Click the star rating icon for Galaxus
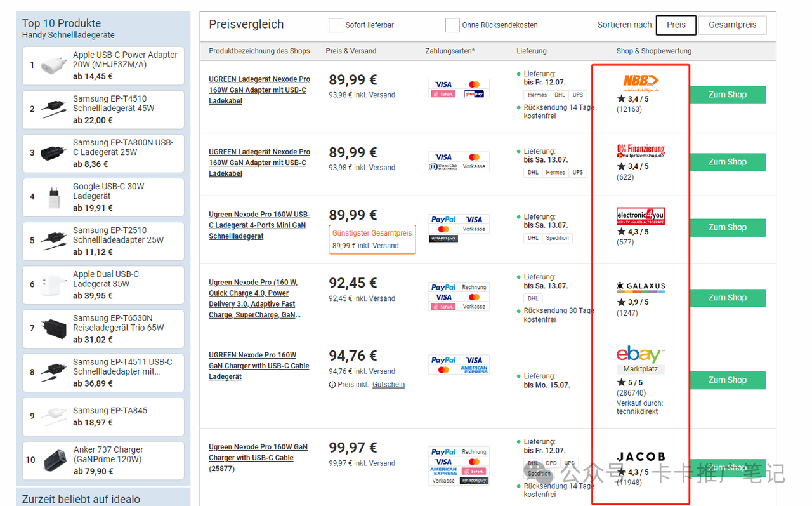 coord(621,302)
